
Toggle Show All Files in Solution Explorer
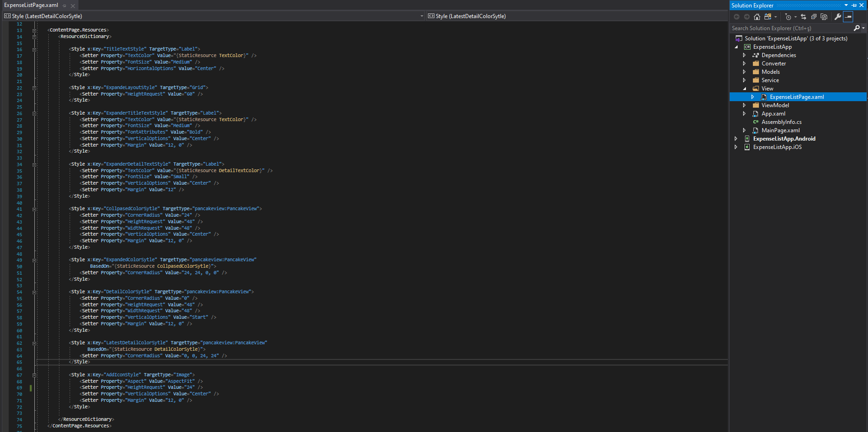(824, 17)
